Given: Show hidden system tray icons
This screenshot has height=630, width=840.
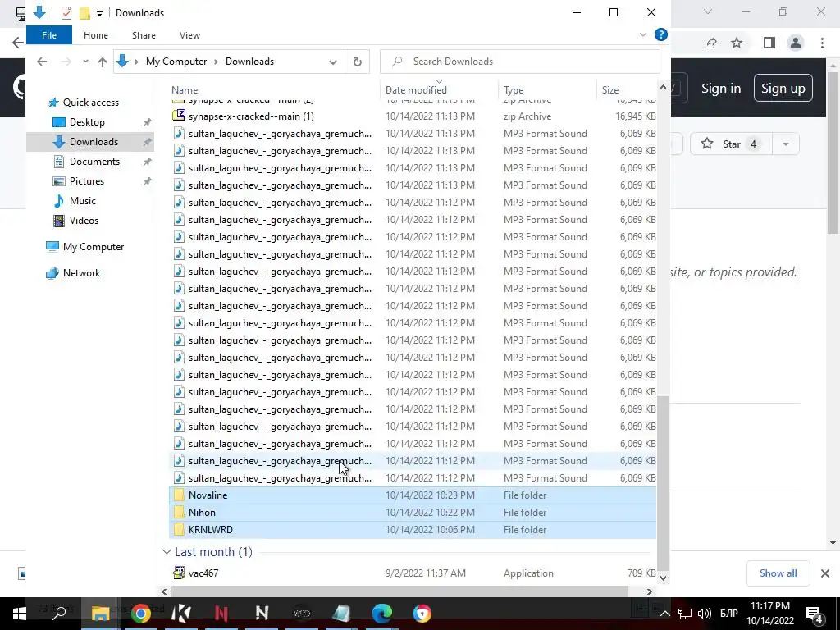Looking at the screenshot, I should click(664, 614).
